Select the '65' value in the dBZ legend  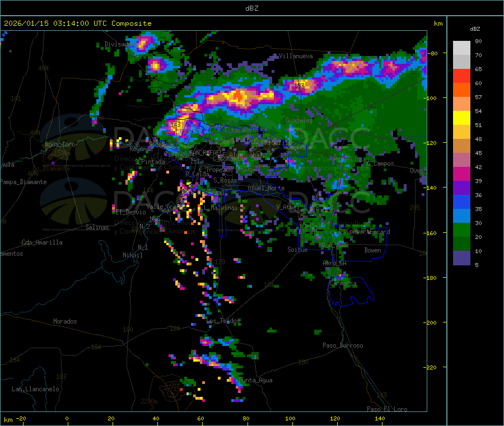point(478,69)
